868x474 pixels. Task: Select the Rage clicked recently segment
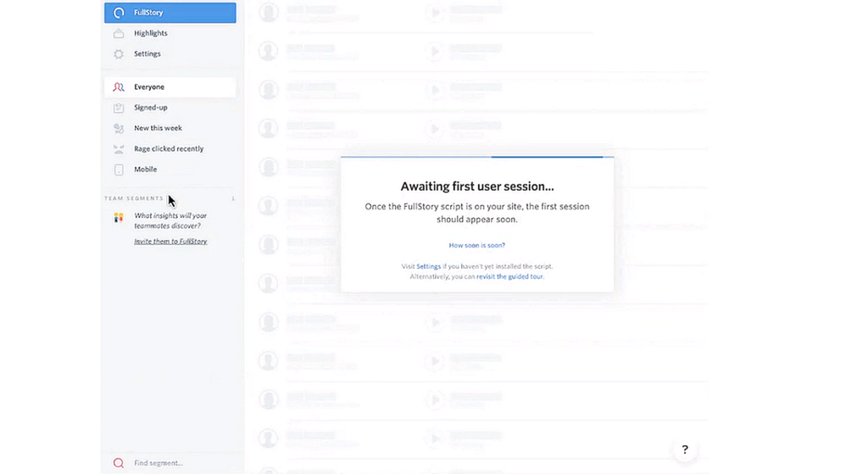(170, 148)
